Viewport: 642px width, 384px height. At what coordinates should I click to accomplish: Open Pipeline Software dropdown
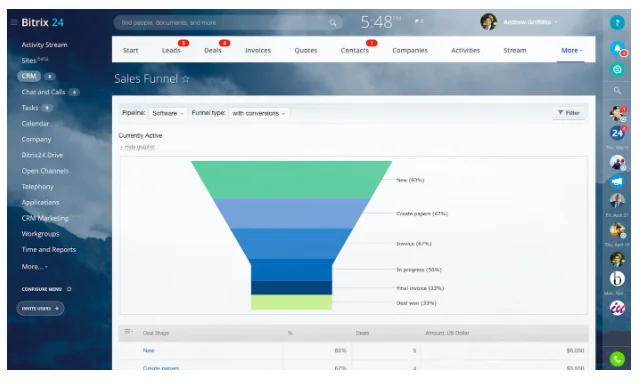[167, 113]
